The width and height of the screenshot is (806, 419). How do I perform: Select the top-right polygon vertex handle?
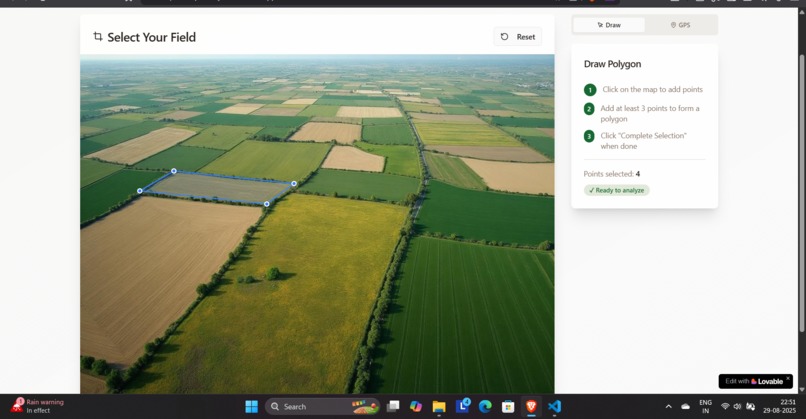[294, 184]
